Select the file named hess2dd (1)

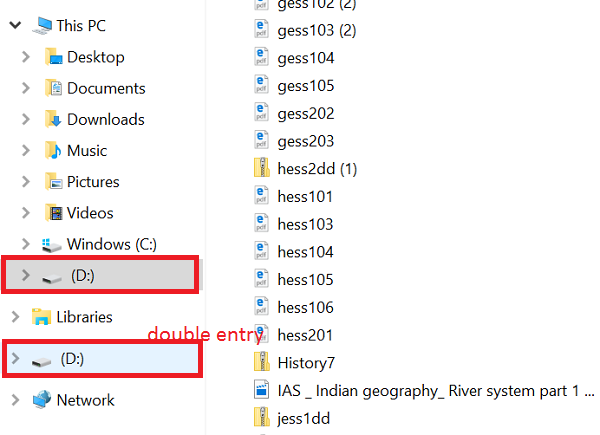pos(317,169)
